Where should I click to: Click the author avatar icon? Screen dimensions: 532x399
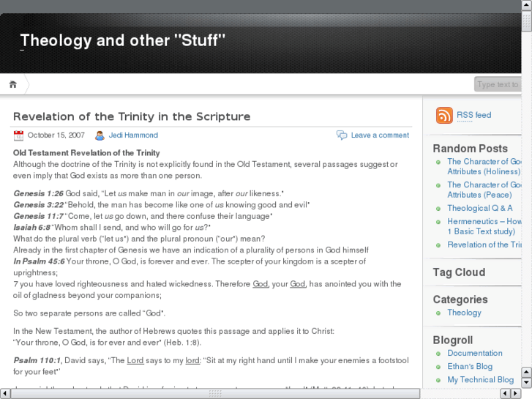(x=100, y=135)
